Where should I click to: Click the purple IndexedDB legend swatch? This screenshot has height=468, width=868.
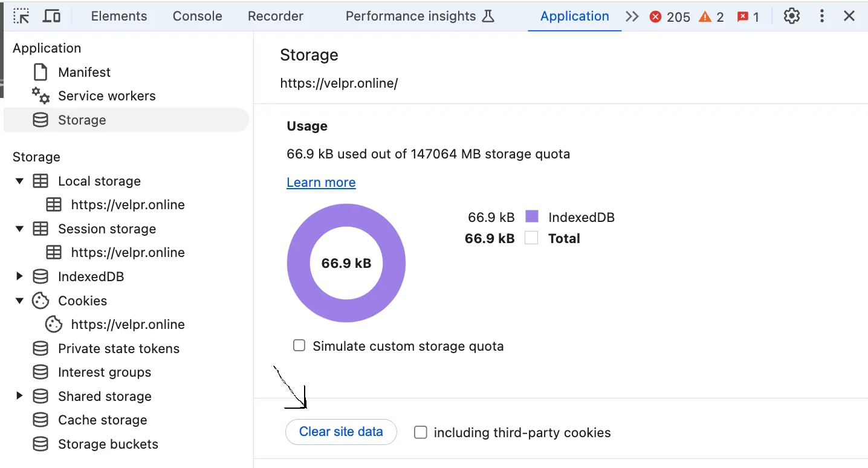532,217
